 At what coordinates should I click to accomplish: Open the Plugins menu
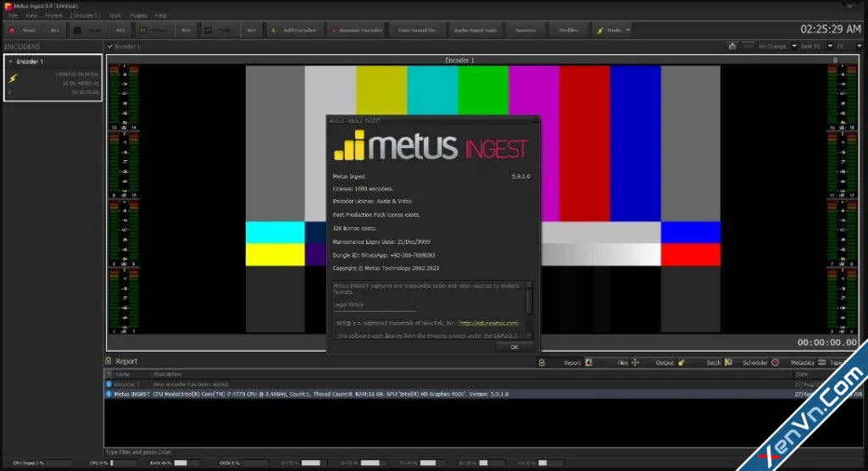click(138, 15)
